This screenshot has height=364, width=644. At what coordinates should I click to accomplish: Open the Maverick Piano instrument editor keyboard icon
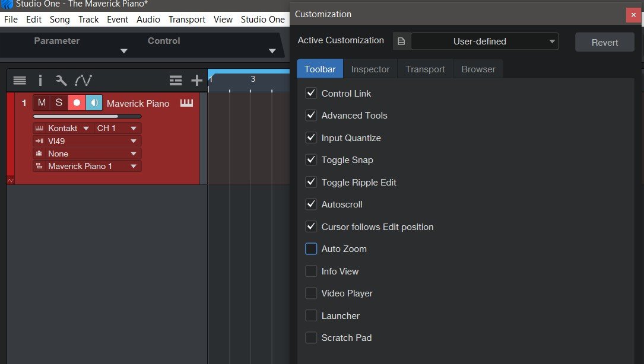coord(187,103)
